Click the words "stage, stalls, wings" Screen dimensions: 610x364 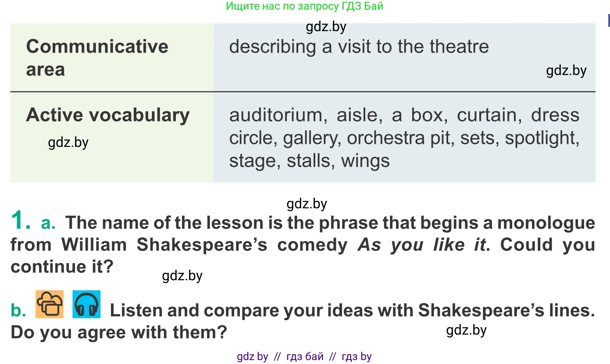[x=309, y=161]
